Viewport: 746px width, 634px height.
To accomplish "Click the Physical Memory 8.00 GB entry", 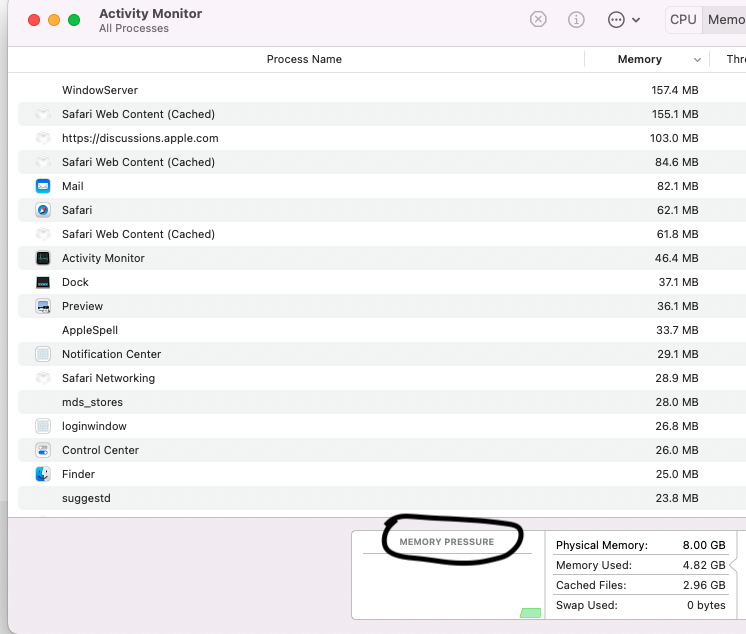I will (640, 545).
